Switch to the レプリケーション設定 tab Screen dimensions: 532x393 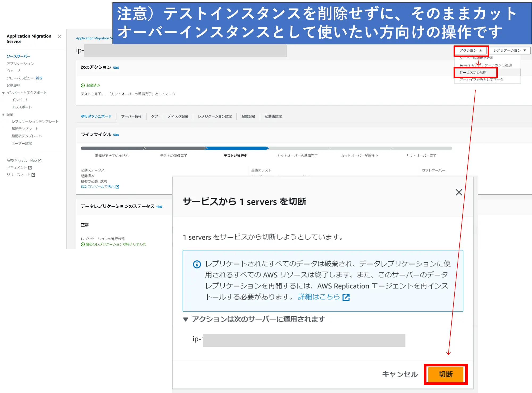click(215, 116)
